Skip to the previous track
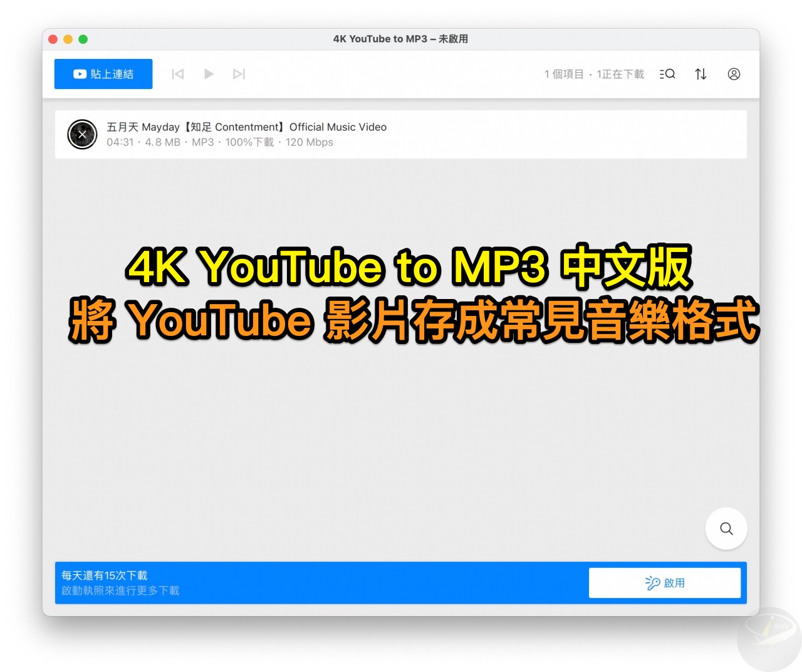 click(x=178, y=74)
